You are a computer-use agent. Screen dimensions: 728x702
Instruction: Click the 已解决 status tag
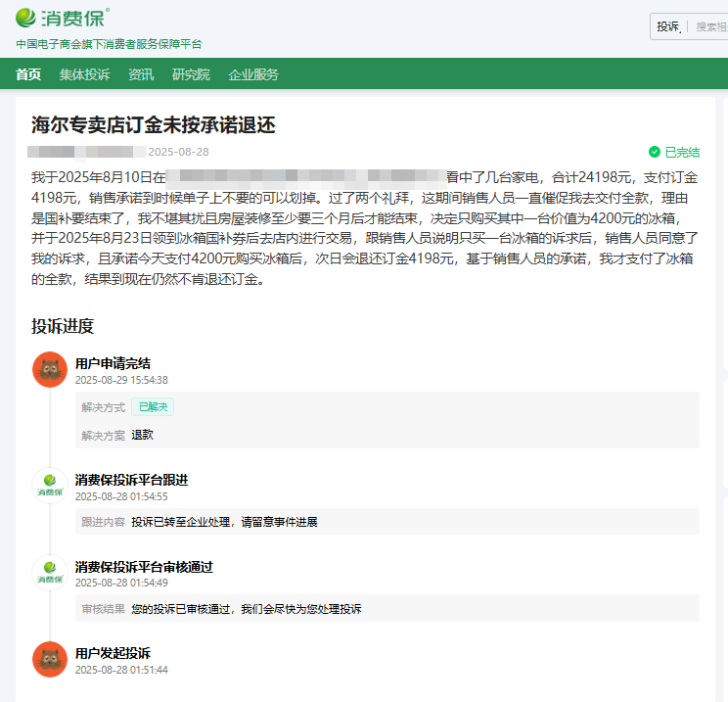[x=153, y=407]
